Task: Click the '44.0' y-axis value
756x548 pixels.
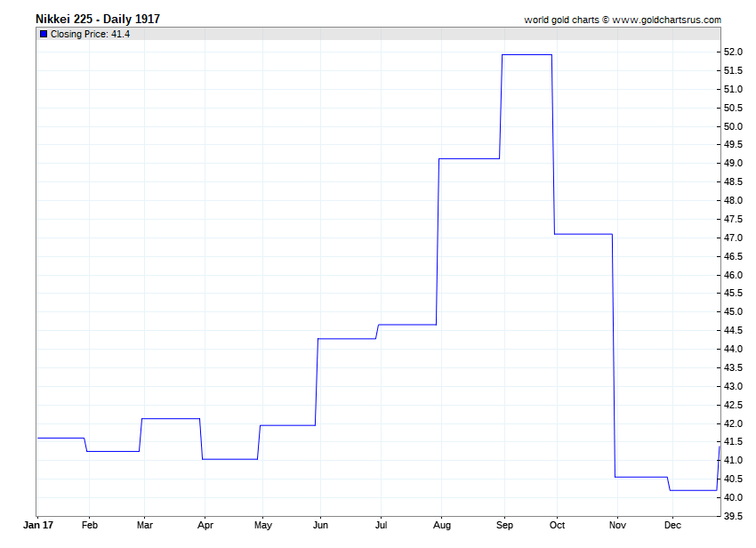Action: (733, 349)
